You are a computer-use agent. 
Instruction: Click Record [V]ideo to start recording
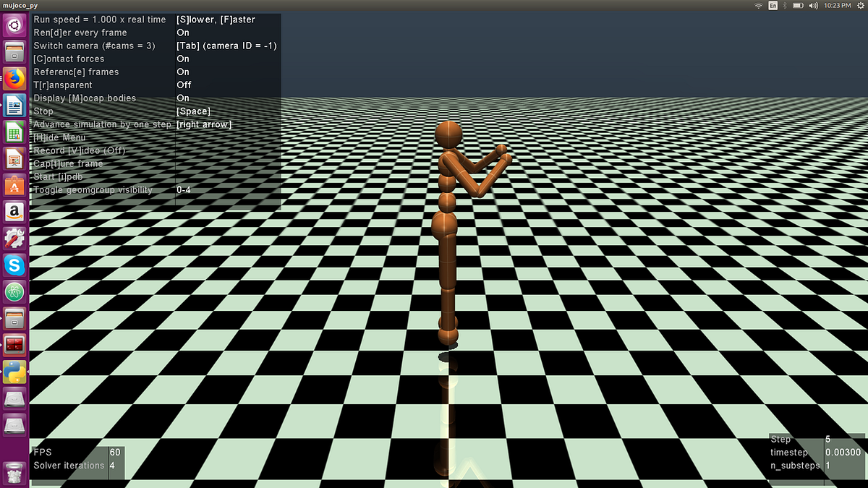(x=80, y=150)
